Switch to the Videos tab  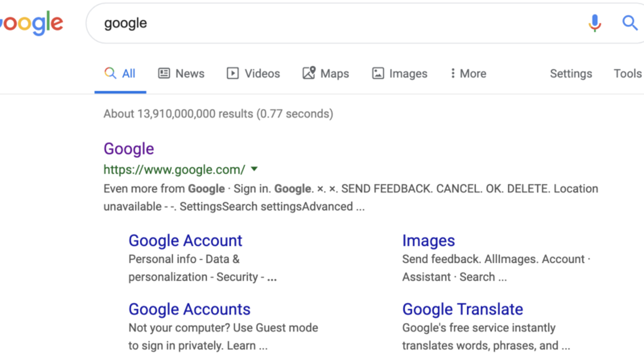pos(262,73)
